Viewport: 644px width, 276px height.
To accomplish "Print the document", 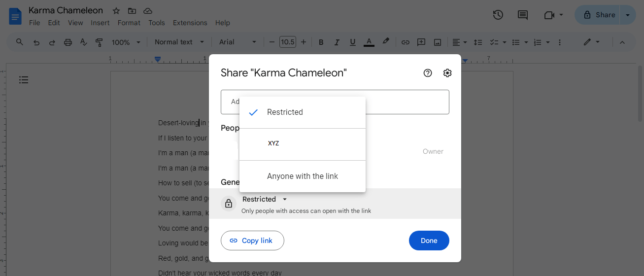I will 68,42.
